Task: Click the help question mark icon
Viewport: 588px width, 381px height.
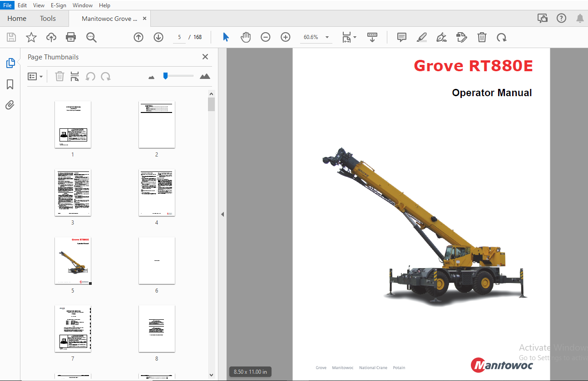Action: [x=562, y=19]
